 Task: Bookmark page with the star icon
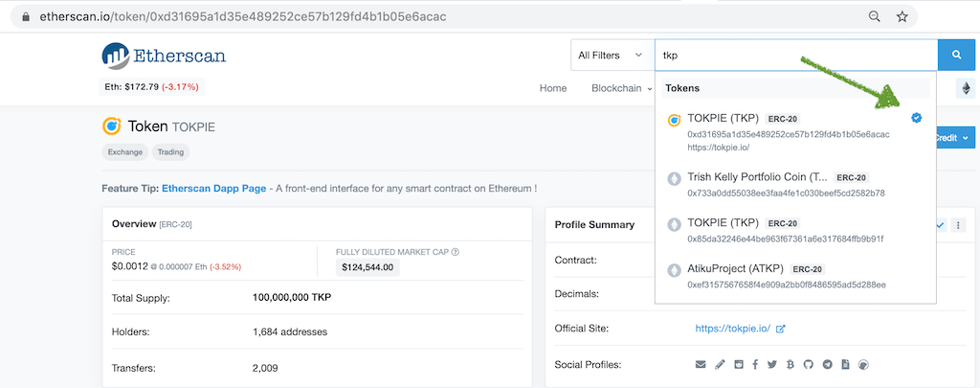click(x=902, y=17)
